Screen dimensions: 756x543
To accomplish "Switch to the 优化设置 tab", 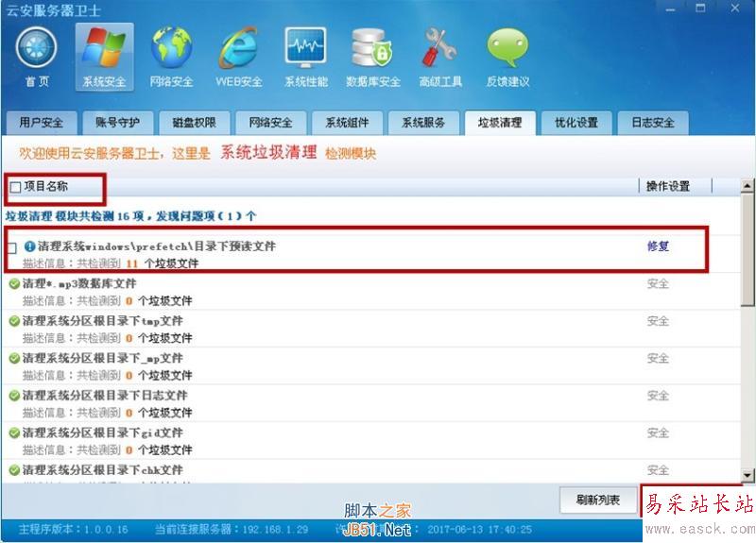I will point(576,123).
